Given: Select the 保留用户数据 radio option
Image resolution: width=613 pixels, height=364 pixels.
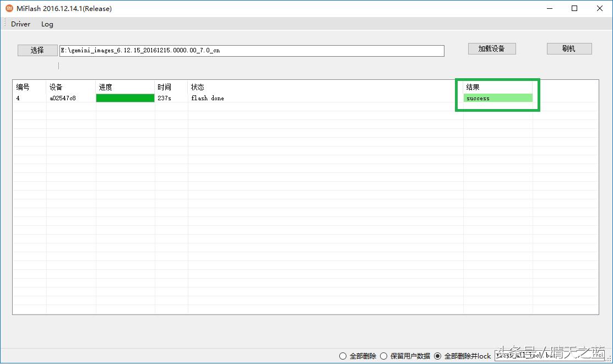Looking at the screenshot, I should 383,356.
